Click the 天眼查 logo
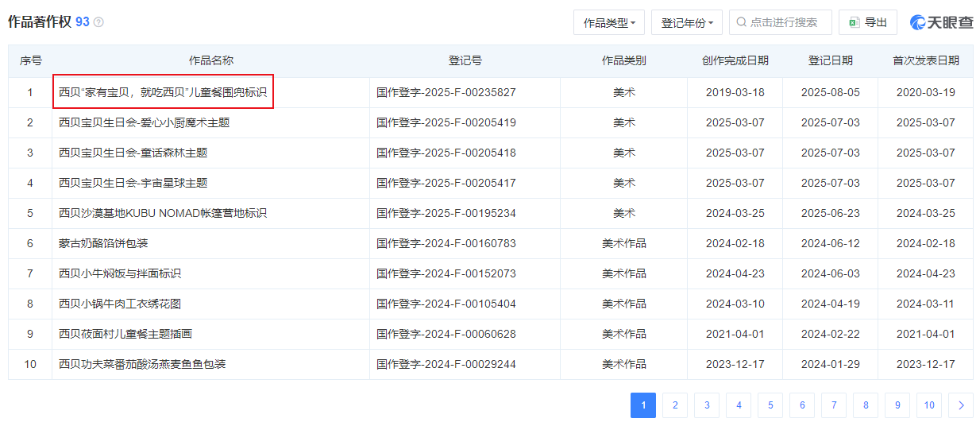 pos(942,22)
